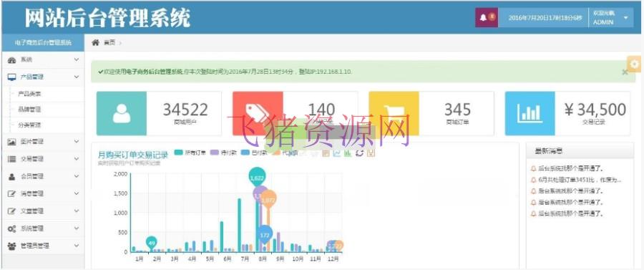Image resolution: width=644 pixels, height=270 pixels.
Task: Click the 交易管理 list icon
Action: point(12,158)
